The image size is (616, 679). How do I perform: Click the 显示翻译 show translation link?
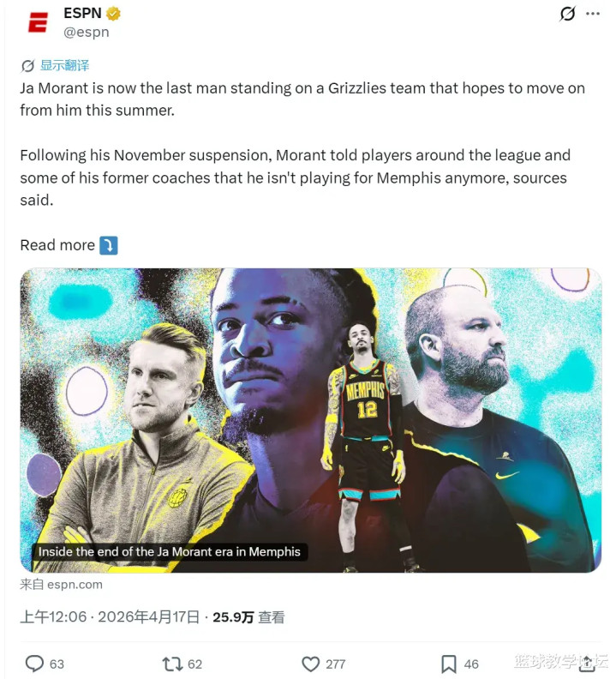(x=64, y=65)
